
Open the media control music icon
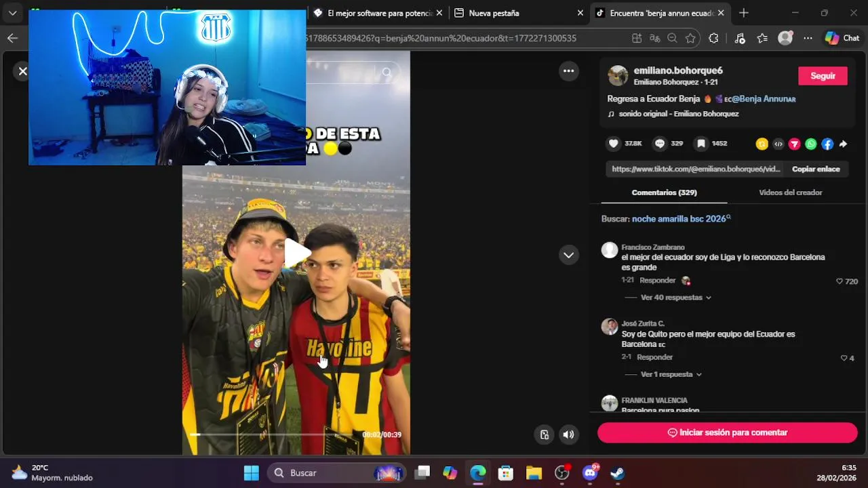(x=740, y=38)
